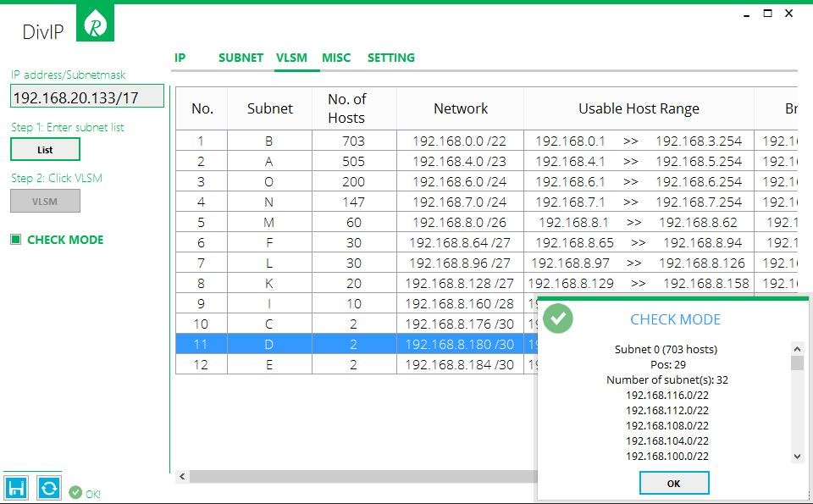Click host count 200 cell
This screenshot has width=813, height=504.
[354, 181]
